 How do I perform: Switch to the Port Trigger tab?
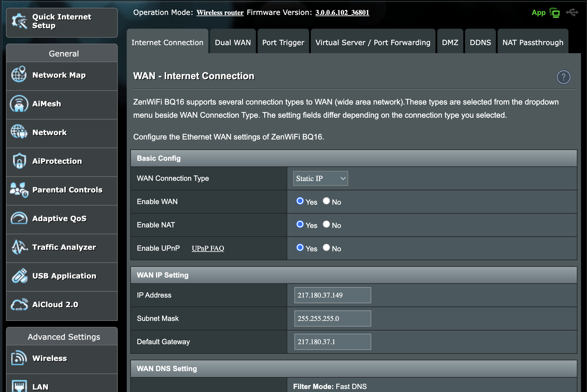click(283, 42)
